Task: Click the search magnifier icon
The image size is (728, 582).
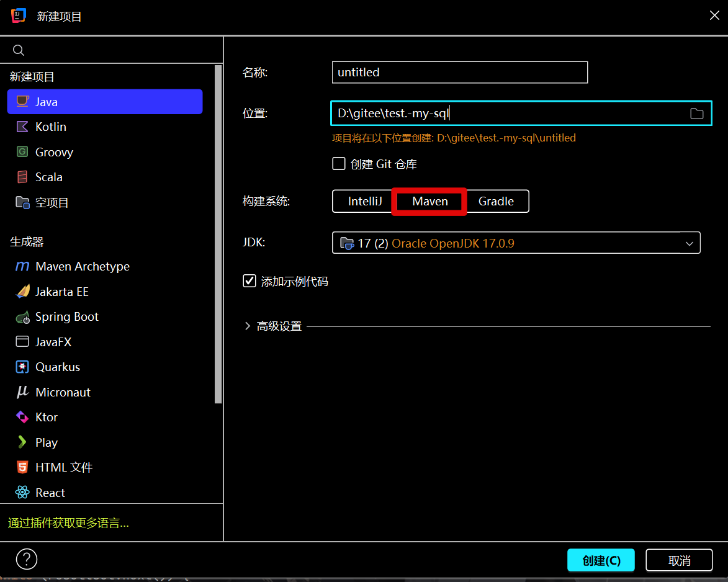Action: coord(19,50)
